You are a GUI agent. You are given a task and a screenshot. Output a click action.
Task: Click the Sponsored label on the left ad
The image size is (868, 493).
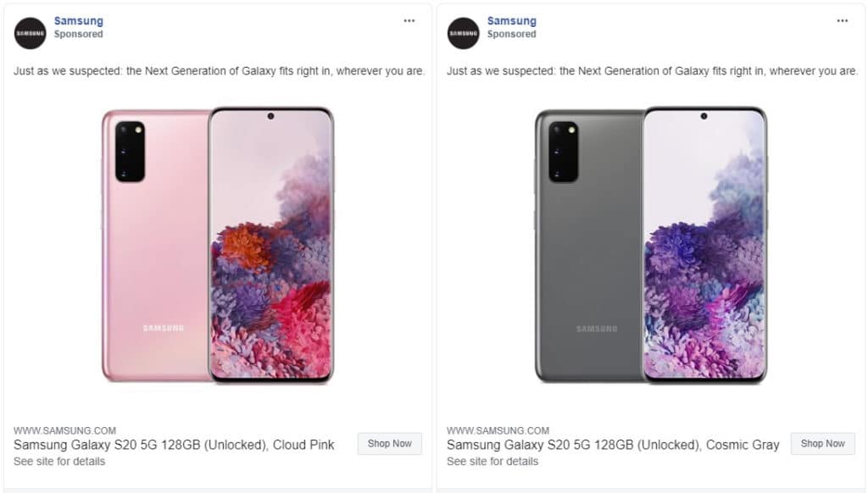pos(79,34)
